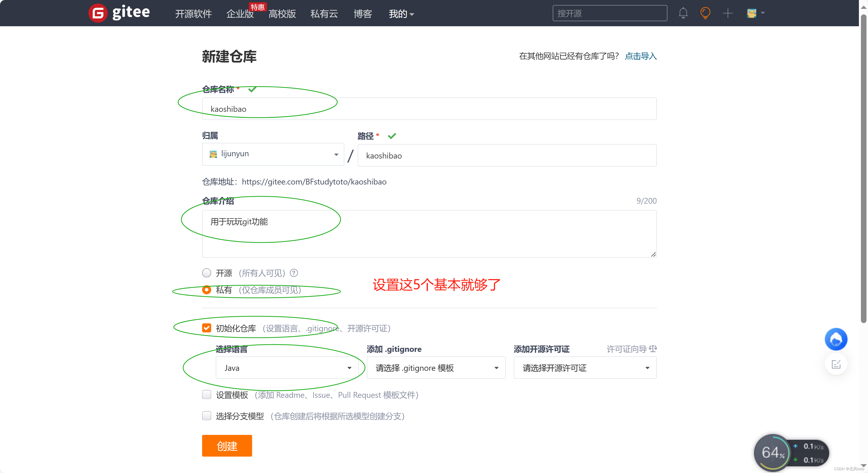The height and width of the screenshot is (473, 868).
Task: Open the open-source license dropdown
Action: click(585, 368)
